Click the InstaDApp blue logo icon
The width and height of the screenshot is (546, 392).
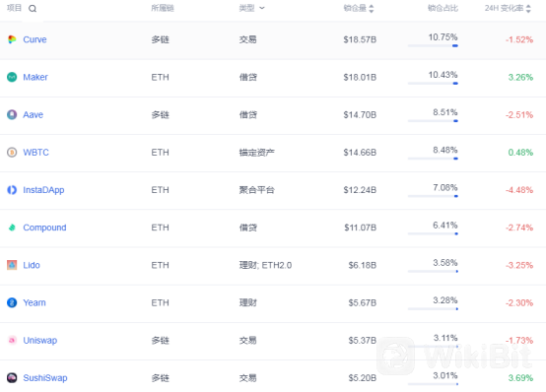(x=12, y=190)
